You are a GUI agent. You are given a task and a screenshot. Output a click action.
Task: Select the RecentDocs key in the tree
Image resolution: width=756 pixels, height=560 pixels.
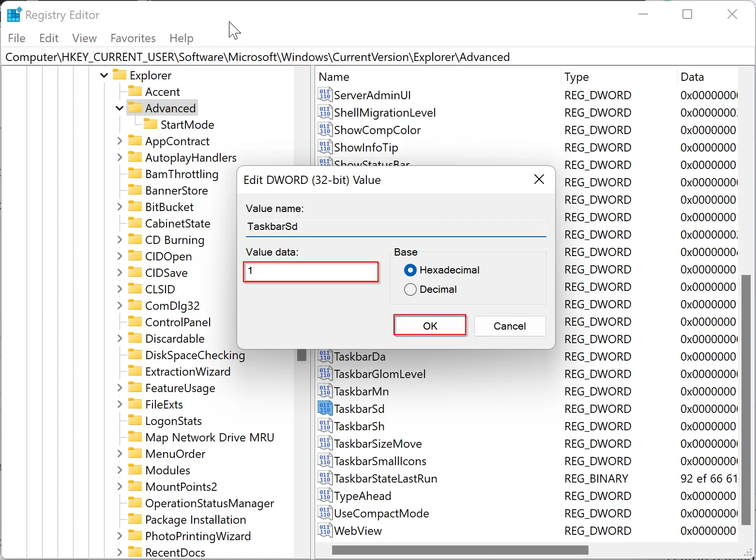point(175,552)
